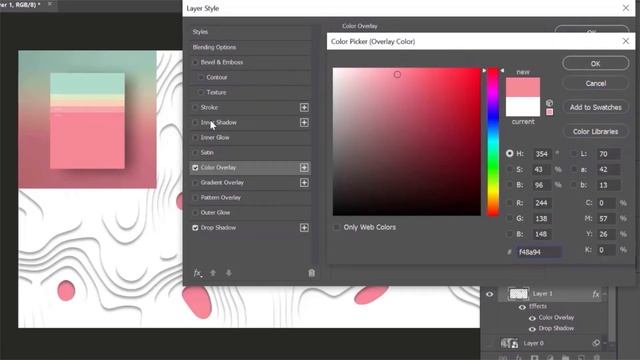Screen dimensions: 640x360
Task: Add another Gradient Overlay plus icon
Action: (304, 182)
